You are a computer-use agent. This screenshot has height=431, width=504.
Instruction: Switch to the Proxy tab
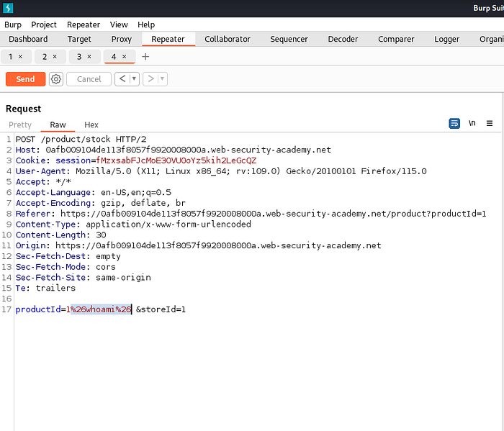(x=122, y=39)
